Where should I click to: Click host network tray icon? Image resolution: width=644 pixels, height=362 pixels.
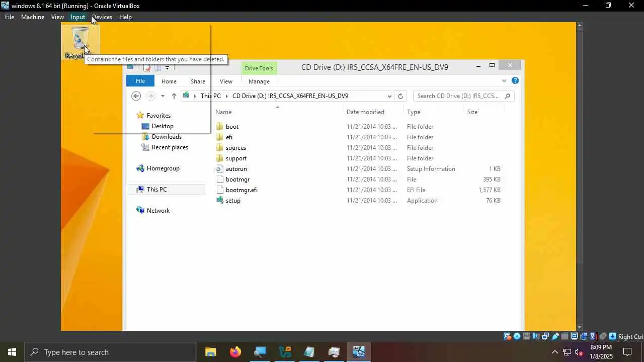point(567,352)
